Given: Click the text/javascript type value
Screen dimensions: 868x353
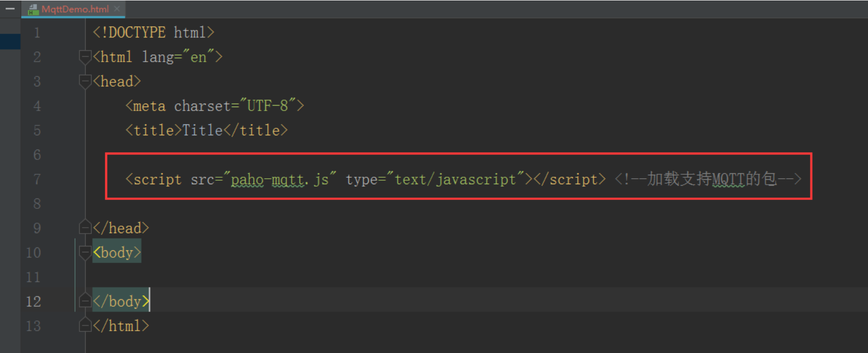Looking at the screenshot, I should (x=455, y=179).
